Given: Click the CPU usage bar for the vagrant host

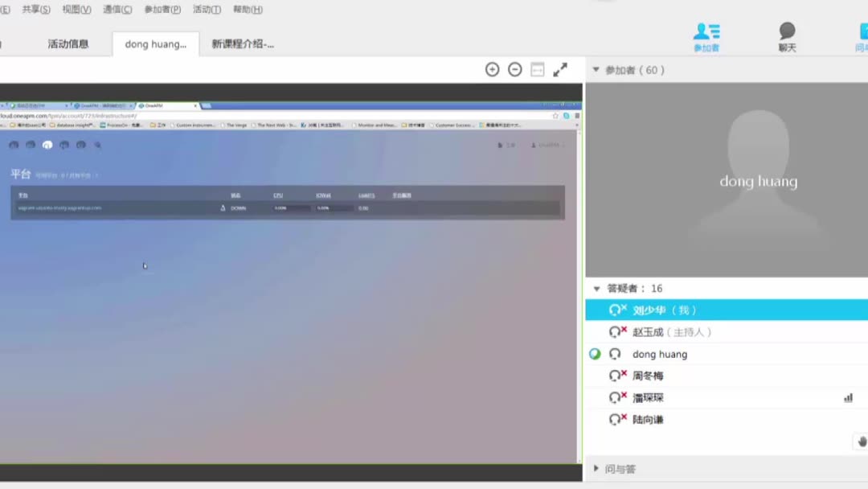Looking at the screenshot, I should [x=289, y=208].
